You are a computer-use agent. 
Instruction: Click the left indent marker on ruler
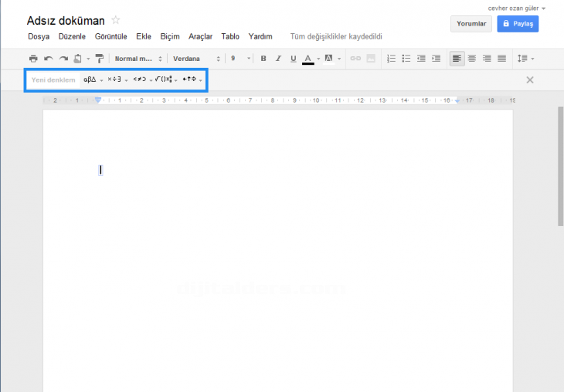pos(98,100)
